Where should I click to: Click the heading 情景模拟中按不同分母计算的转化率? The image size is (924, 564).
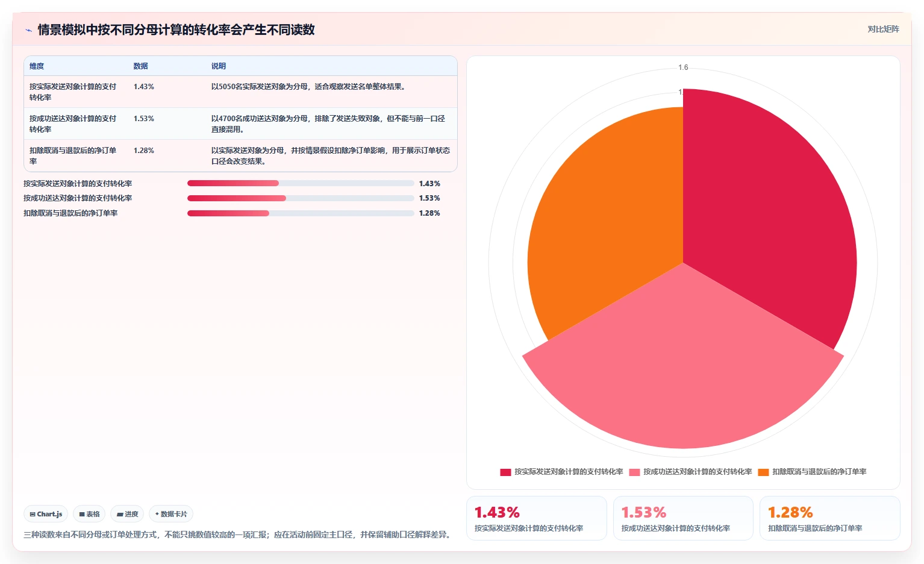tap(176, 30)
